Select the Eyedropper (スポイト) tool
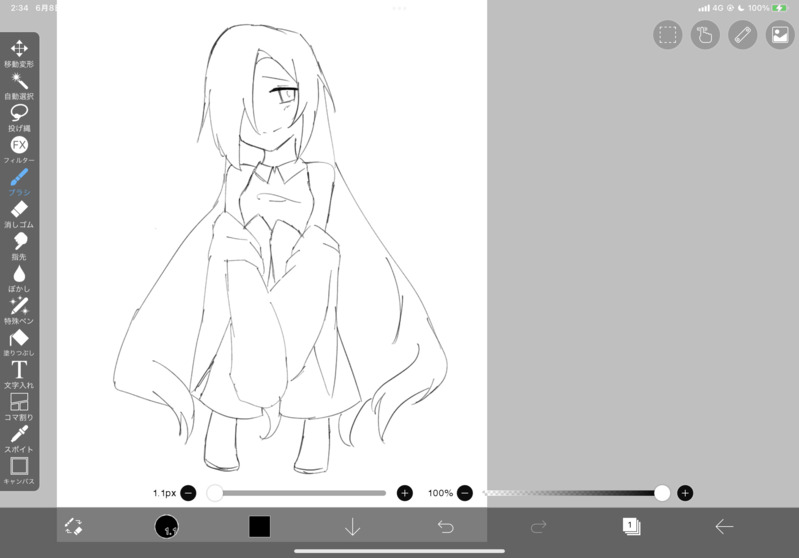The image size is (799, 558). [19, 439]
